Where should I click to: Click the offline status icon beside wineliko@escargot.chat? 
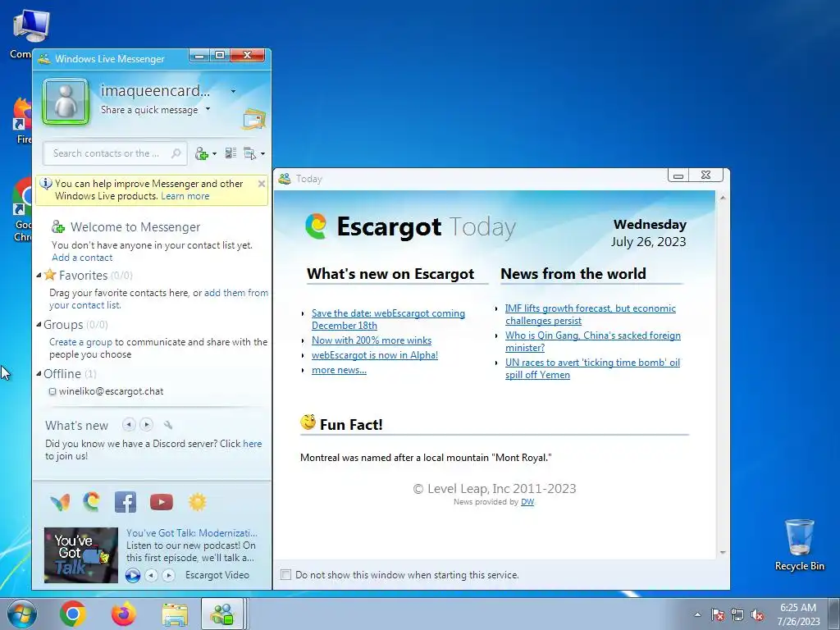pyautogui.click(x=52, y=391)
